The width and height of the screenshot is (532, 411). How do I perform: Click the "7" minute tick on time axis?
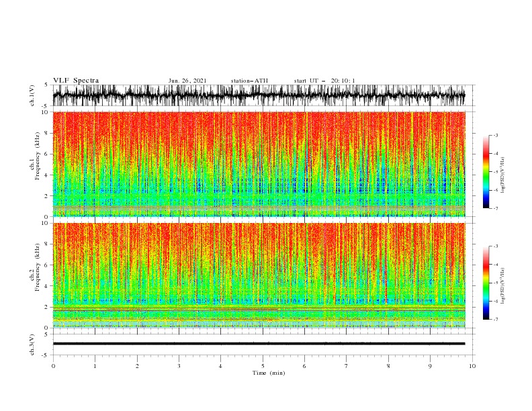347,366
